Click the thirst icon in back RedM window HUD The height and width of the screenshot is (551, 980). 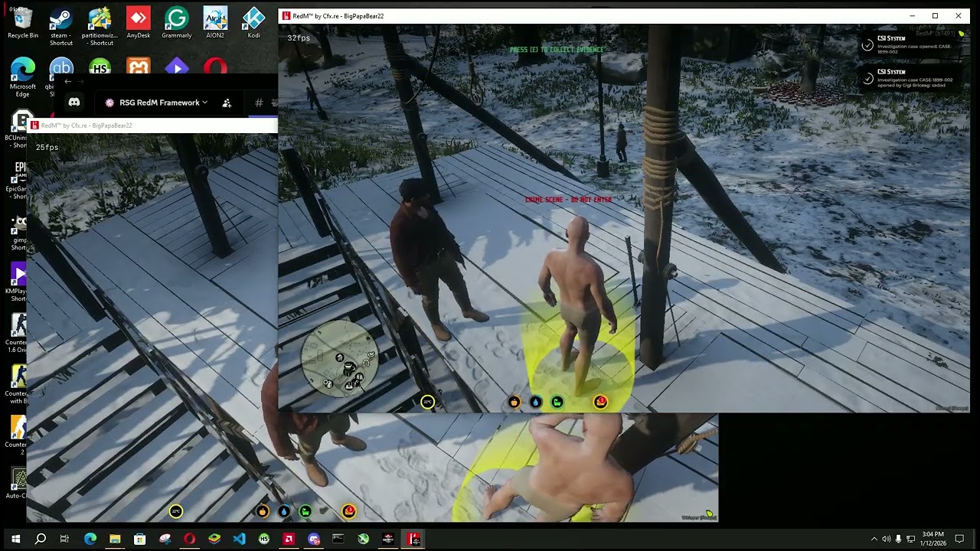click(284, 511)
